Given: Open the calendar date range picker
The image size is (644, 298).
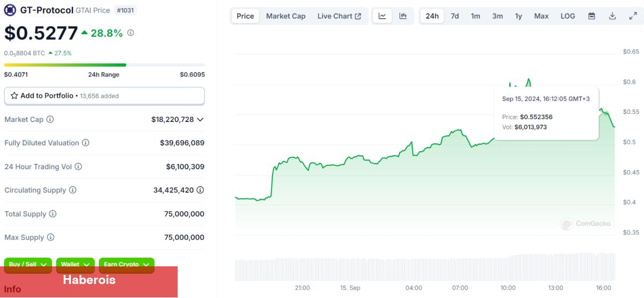Looking at the screenshot, I should [x=591, y=16].
